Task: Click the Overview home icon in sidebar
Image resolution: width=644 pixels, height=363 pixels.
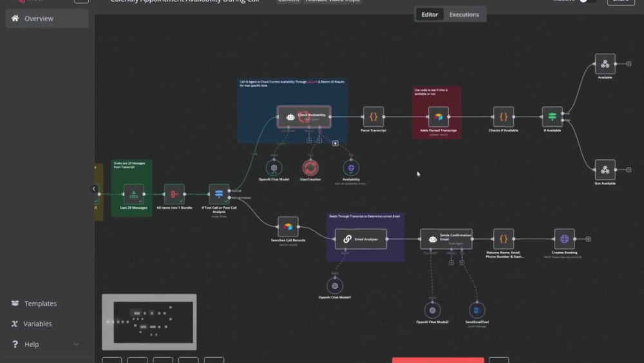Action: (x=15, y=18)
